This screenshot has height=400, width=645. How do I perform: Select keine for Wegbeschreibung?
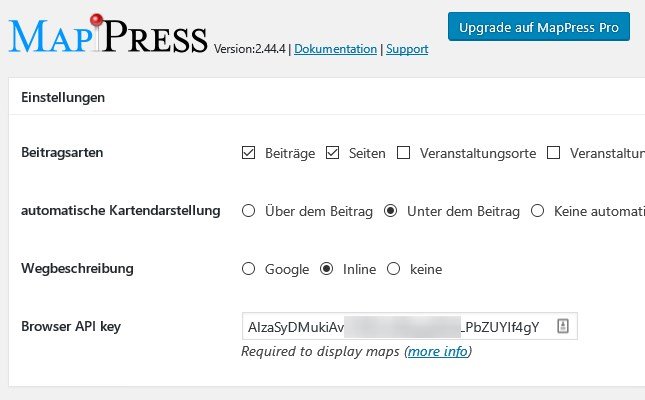tap(394, 269)
